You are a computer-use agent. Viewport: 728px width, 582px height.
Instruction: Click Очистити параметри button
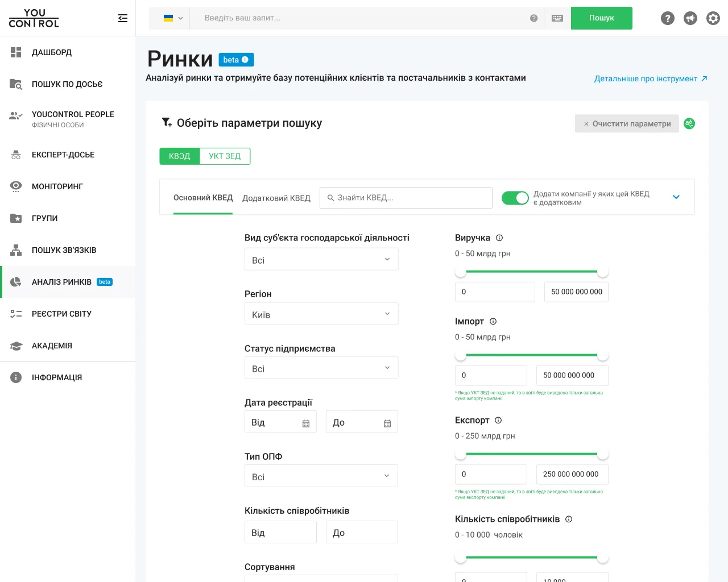[x=627, y=123]
